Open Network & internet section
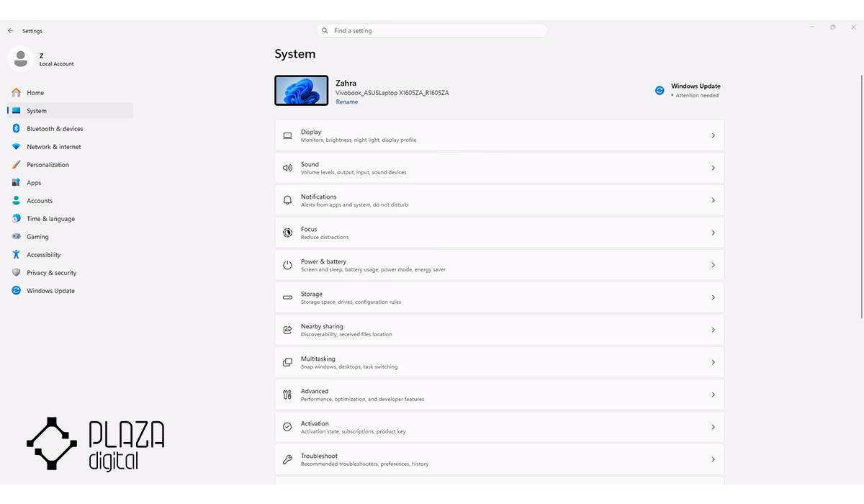This screenshot has width=864, height=504. [70, 147]
